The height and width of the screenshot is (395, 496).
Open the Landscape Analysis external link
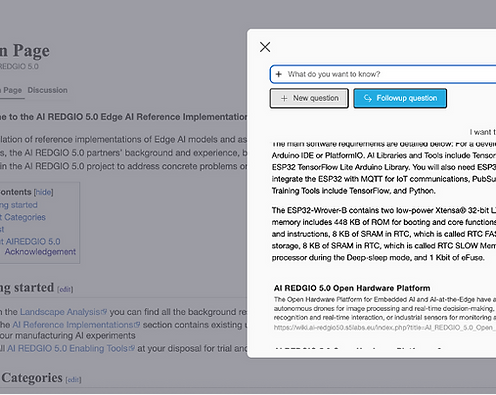click(x=63, y=312)
